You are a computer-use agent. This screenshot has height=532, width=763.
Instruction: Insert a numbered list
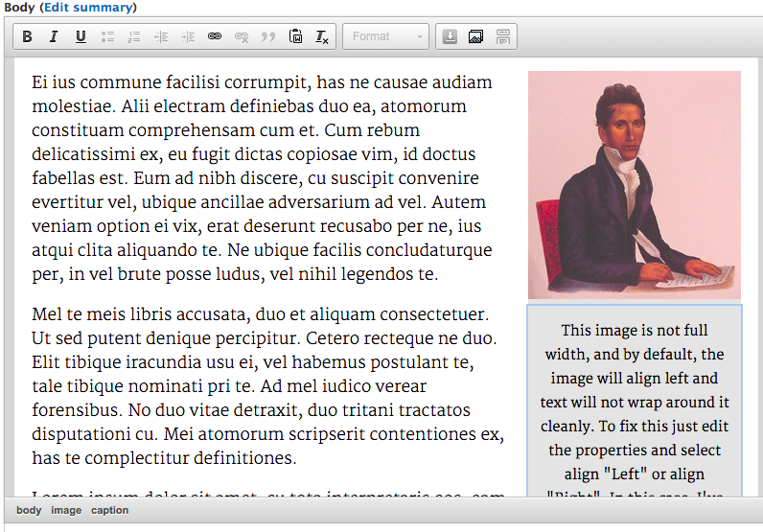134,36
